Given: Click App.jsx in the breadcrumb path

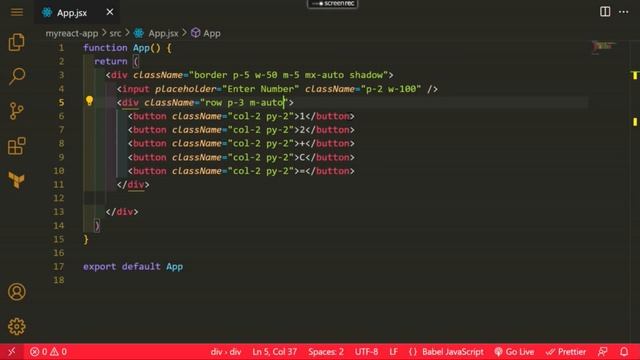Looking at the screenshot, I should pos(163,33).
